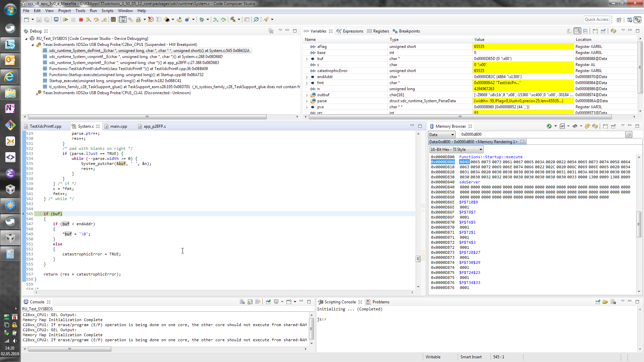This screenshot has height=362, width=644.
Task: Click the Outlook icon in Windows taskbar
Action: pyautogui.click(x=10, y=60)
